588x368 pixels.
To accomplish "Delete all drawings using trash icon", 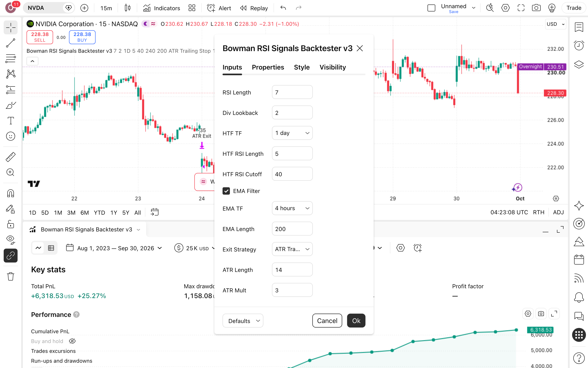I will point(10,276).
